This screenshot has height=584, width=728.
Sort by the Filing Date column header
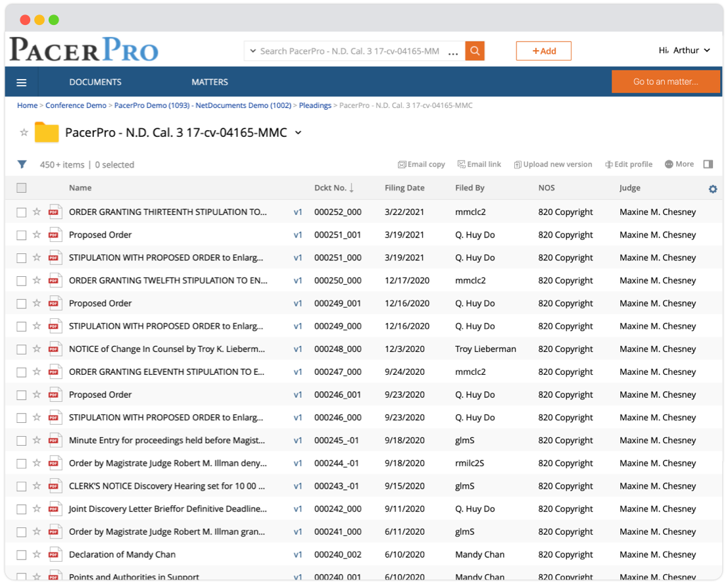[404, 188]
